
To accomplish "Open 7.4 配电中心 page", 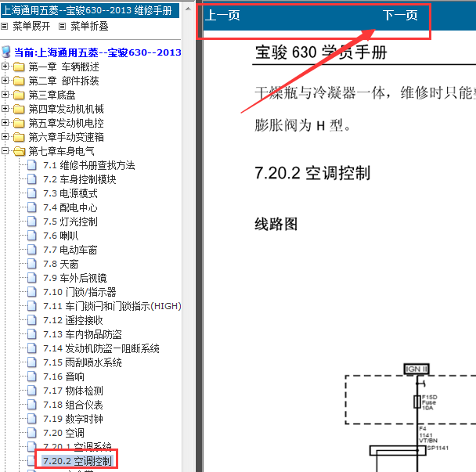I will (x=70, y=207).
